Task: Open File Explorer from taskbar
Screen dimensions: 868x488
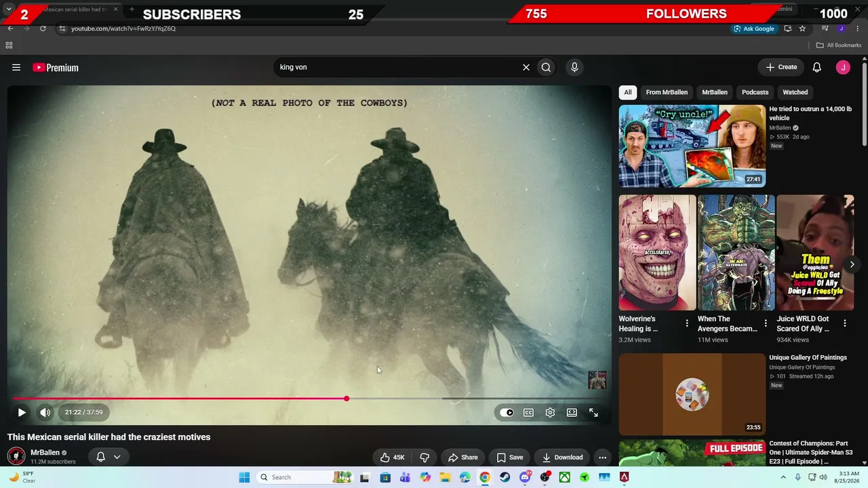Action: (445, 477)
